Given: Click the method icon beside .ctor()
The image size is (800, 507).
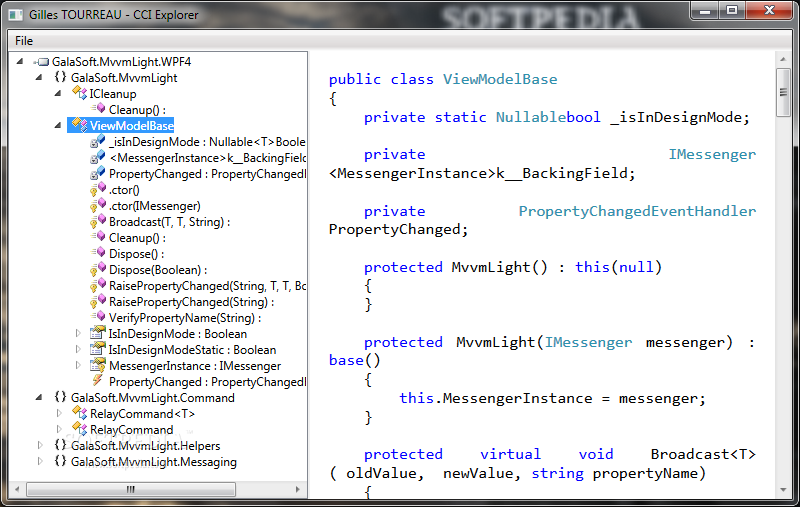Looking at the screenshot, I should point(98,189).
